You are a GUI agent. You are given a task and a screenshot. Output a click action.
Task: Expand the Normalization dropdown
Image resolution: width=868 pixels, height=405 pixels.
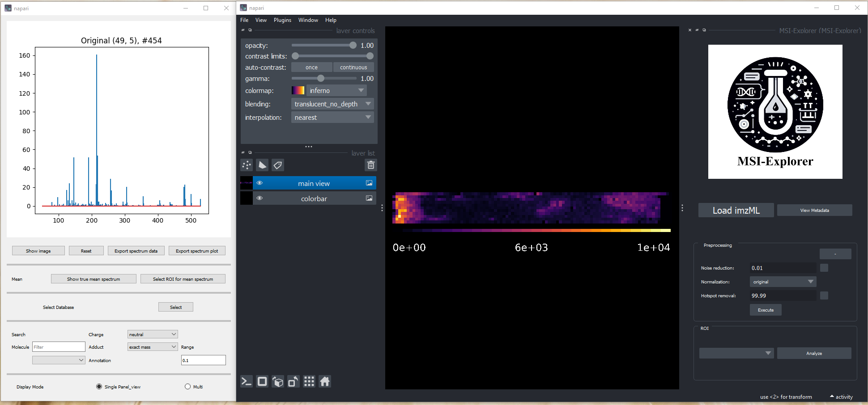click(783, 282)
